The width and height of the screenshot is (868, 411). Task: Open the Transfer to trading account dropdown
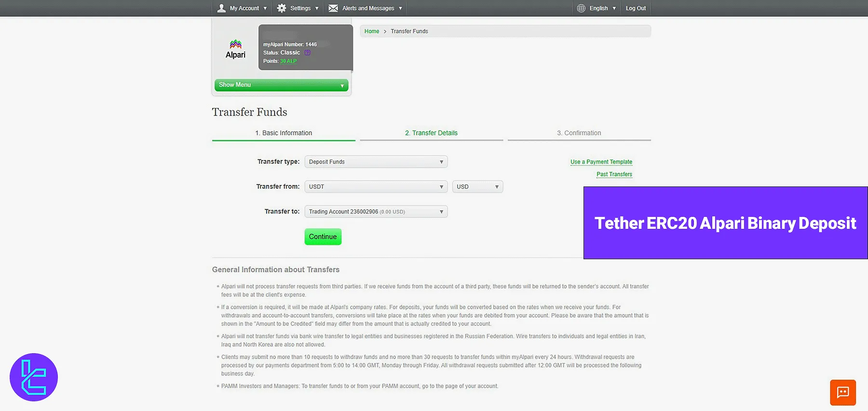376,212
